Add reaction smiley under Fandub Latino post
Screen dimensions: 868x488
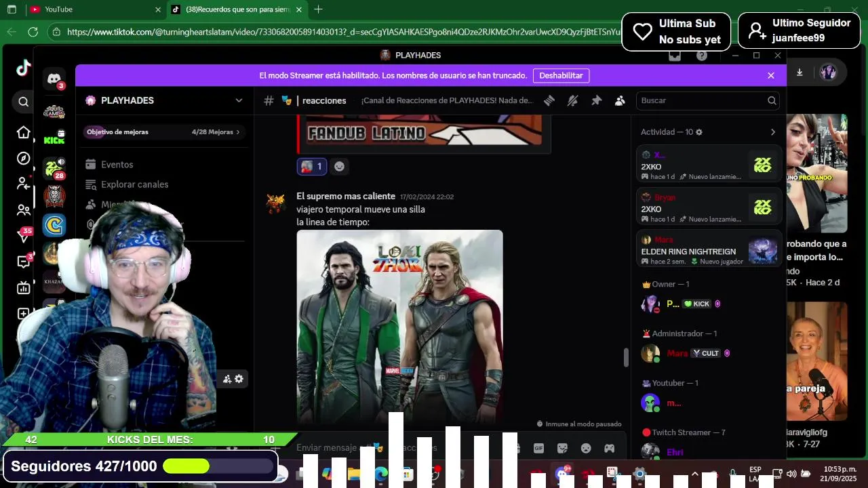pos(340,166)
